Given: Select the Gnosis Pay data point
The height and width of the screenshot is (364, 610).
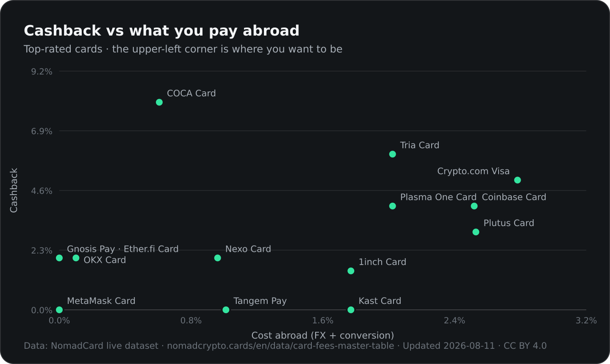Looking at the screenshot, I should pos(59,258).
